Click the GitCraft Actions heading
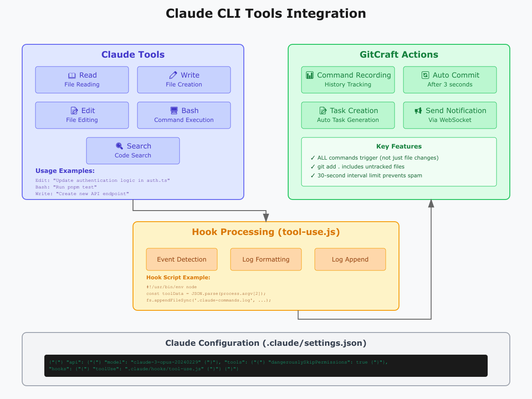The width and height of the screenshot is (532, 399). (x=399, y=55)
